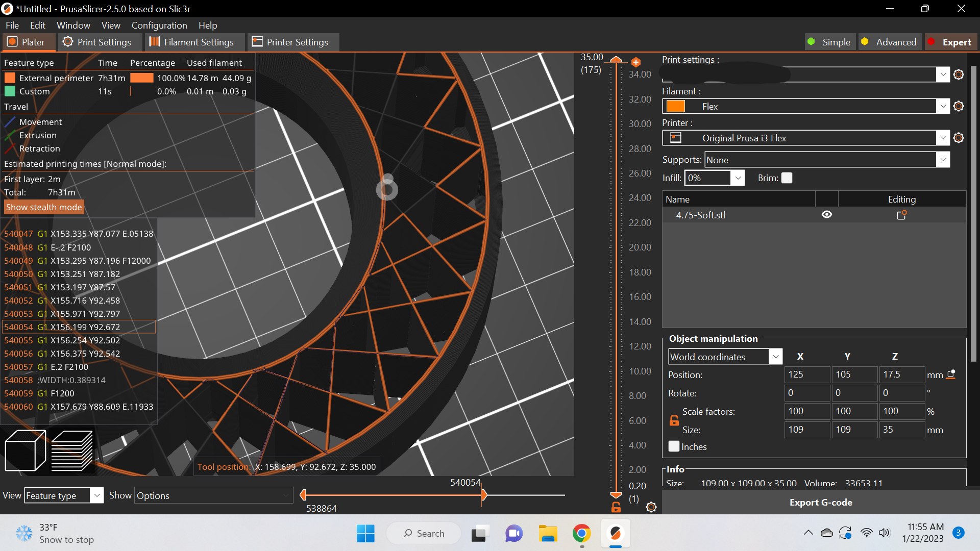Screen dimensions: 980x551
Task: Add color change with plus icon on slider
Action: [636, 62]
